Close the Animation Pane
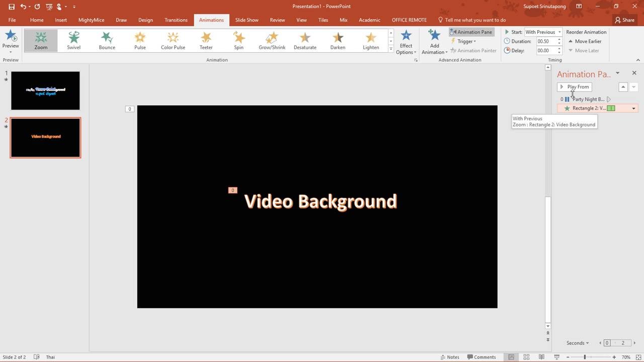644x362 pixels. coord(634,73)
